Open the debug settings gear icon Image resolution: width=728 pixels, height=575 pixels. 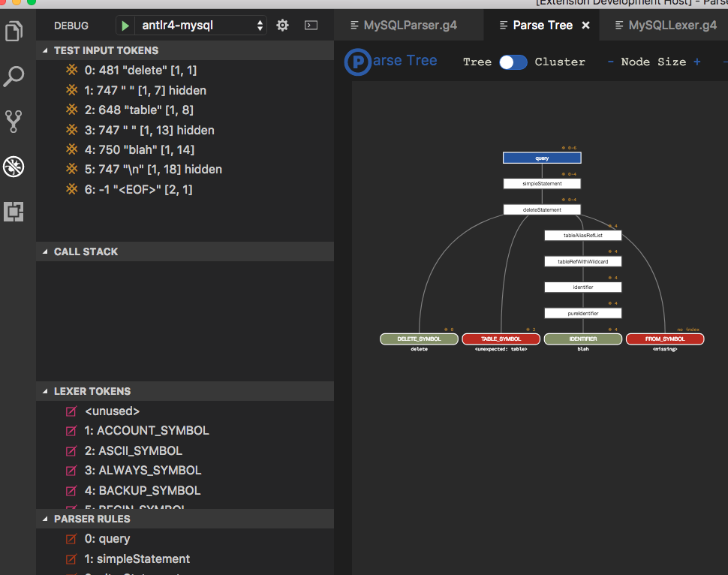point(282,25)
